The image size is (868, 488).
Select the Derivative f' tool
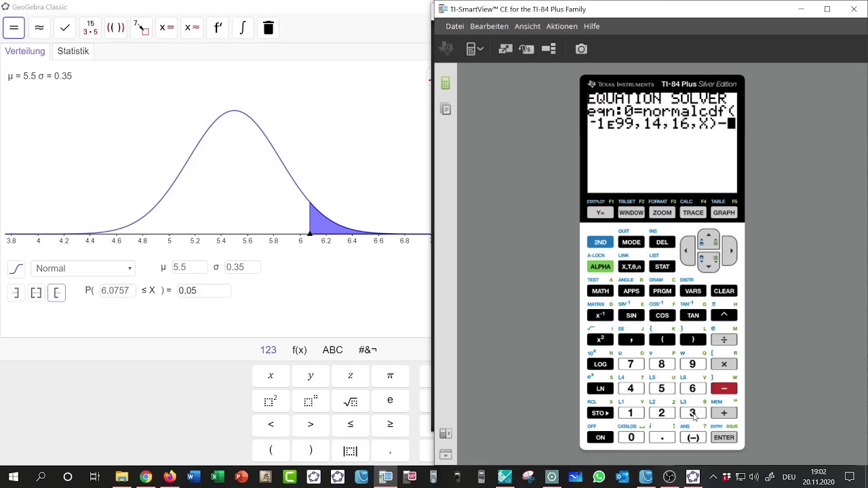click(218, 28)
